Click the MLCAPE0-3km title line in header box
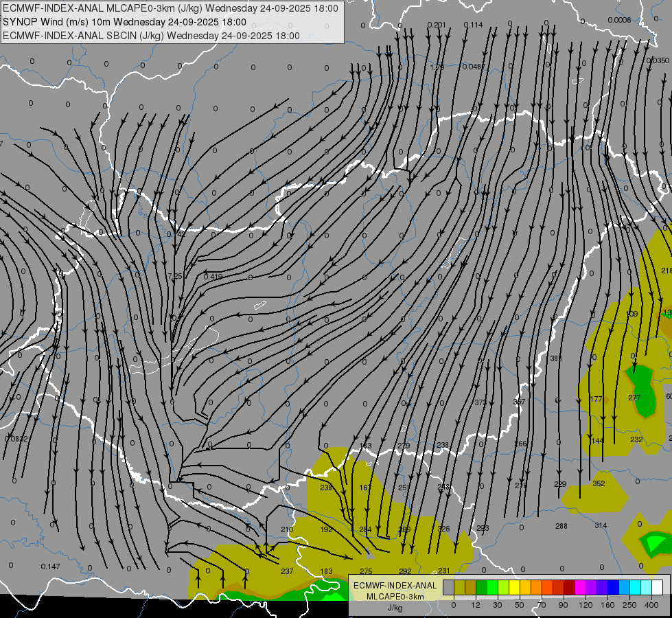 tap(170, 8)
